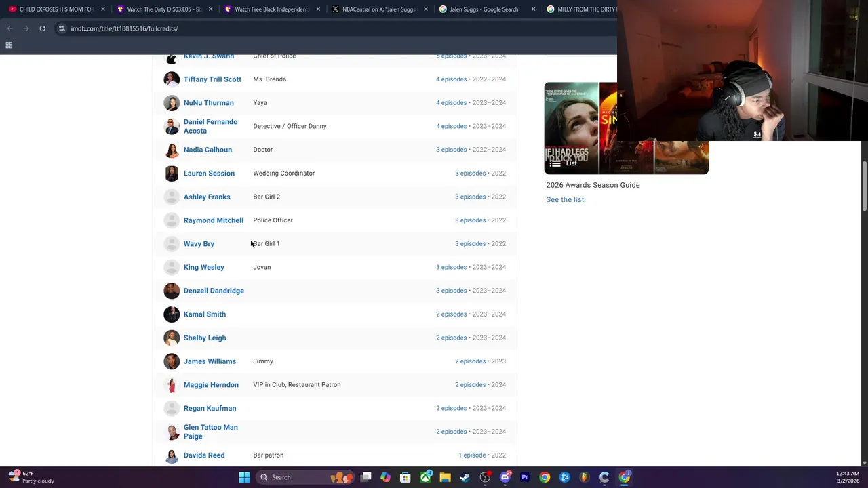
Task: Open Lauren Session's profile link
Action: click(209, 174)
